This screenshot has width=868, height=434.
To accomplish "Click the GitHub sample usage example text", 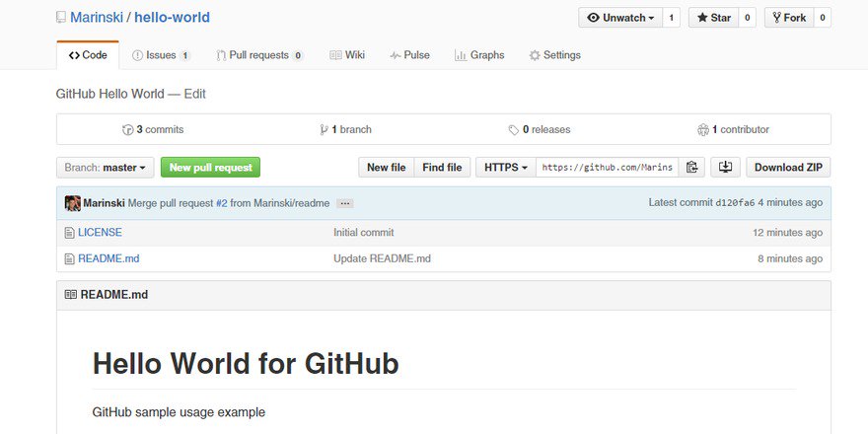I will (179, 412).
